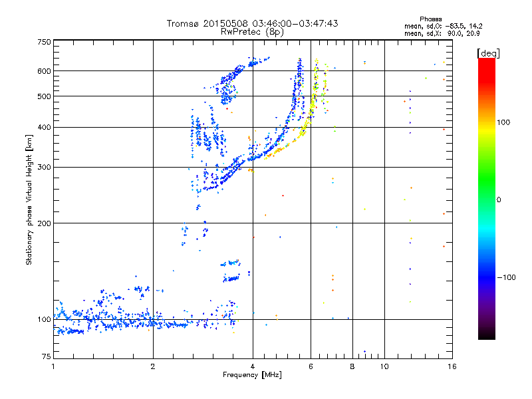This screenshot has height=399, width=532.
Task: Click the x-axis '4' tick label
Action: pos(253,366)
